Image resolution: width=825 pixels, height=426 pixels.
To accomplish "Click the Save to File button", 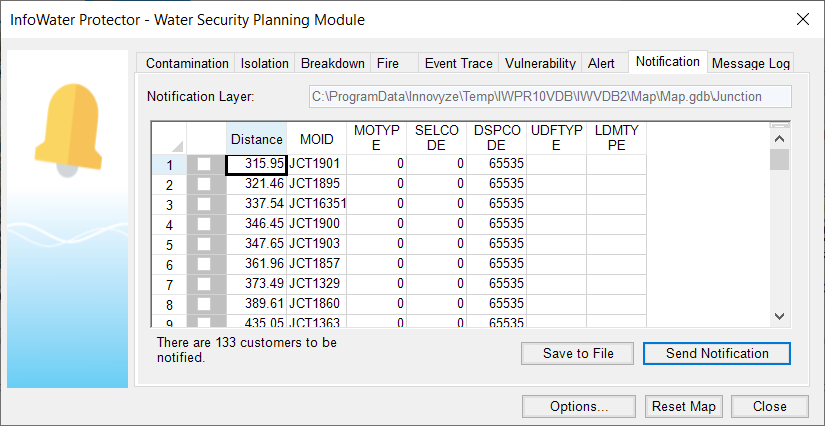I will [x=578, y=353].
